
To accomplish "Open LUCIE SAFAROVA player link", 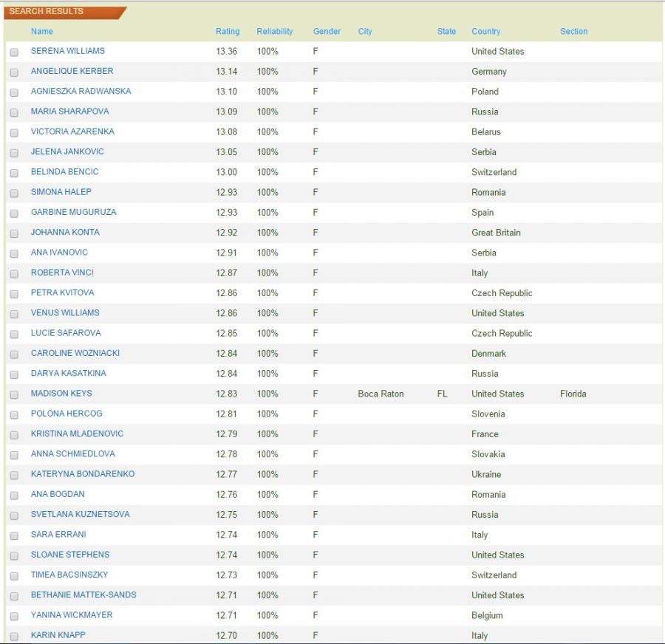I will pyautogui.click(x=66, y=333).
